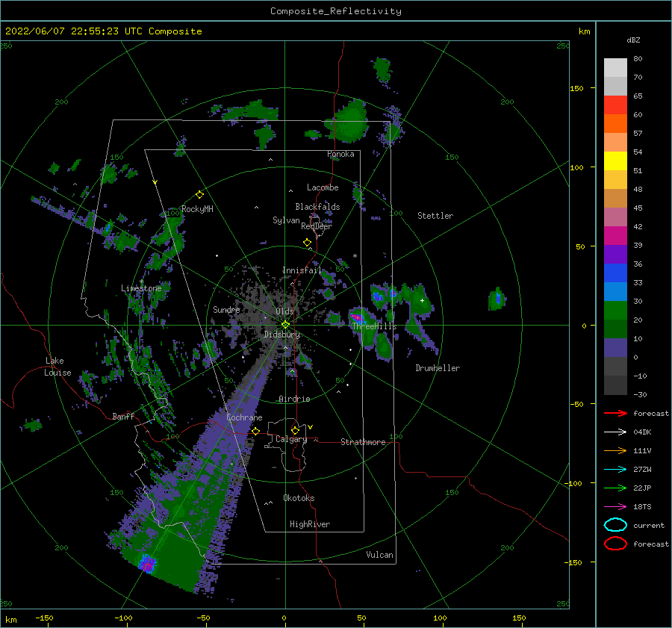
Task: Click the magenta storm core near ThreeHills
Action: point(357,318)
